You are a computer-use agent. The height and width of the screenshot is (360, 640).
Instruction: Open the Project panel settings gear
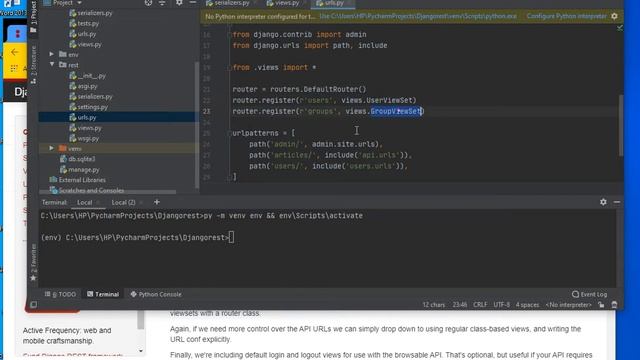pyautogui.click(x=179, y=3)
